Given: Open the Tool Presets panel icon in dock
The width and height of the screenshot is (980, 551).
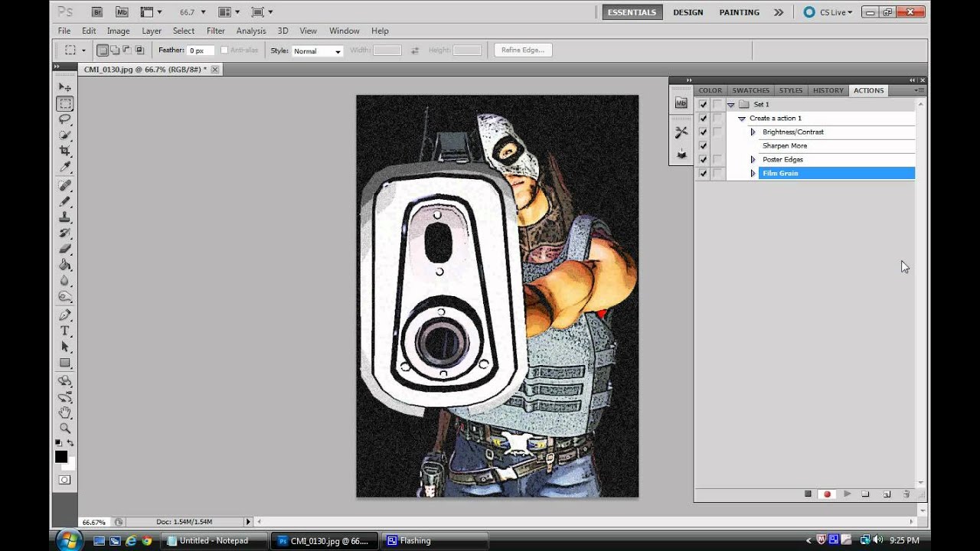Looking at the screenshot, I should [x=681, y=132].
